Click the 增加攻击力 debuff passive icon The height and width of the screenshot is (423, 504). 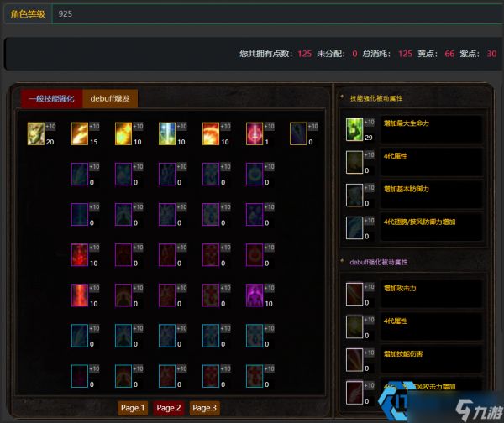pos(354,295)
